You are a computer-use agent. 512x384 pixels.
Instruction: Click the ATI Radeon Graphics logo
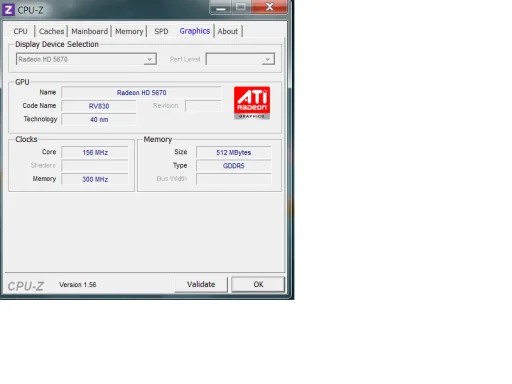point(252,103)
